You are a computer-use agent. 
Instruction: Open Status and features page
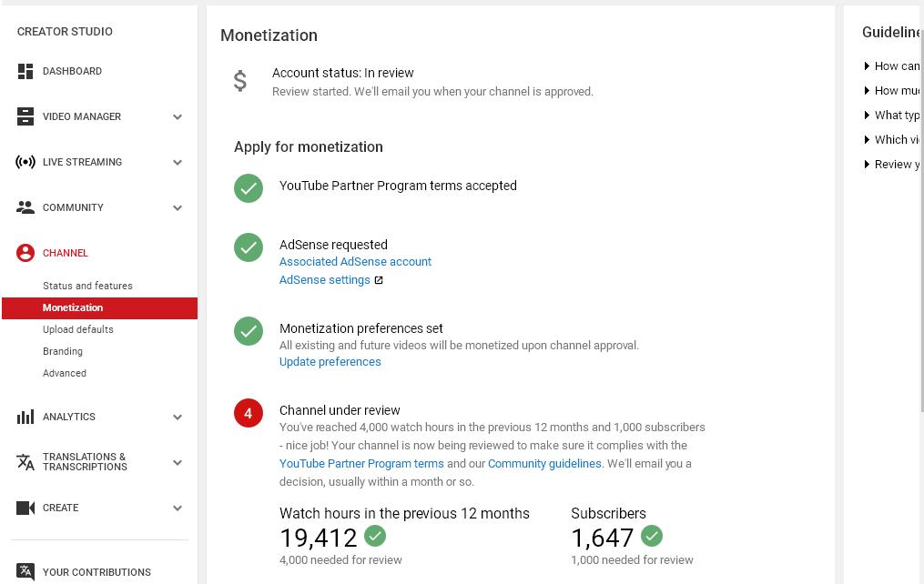point(87,286)
